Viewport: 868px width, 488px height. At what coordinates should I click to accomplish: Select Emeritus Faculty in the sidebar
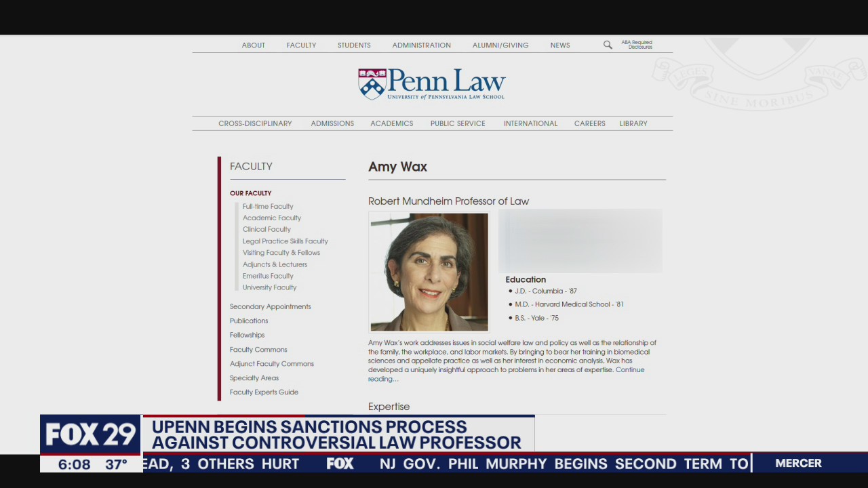(x=268, y=276)
